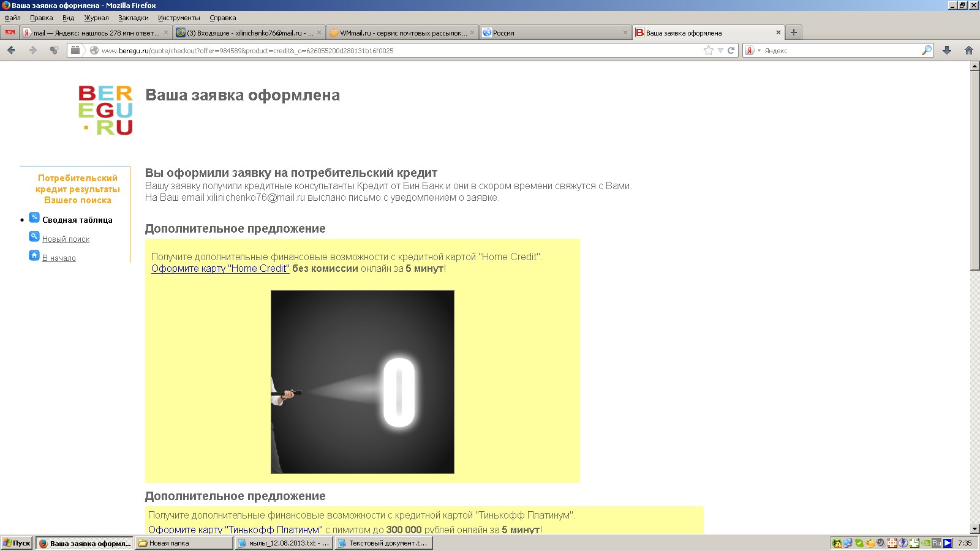Click the blue play arrow tray icon
Screen dimensions: 980x551
click(948, 543)
